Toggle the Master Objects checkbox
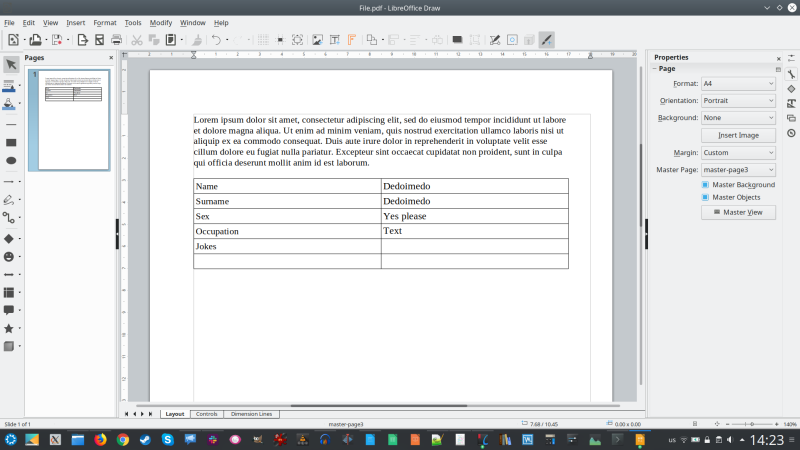800x450 pixels. [705, 197]
